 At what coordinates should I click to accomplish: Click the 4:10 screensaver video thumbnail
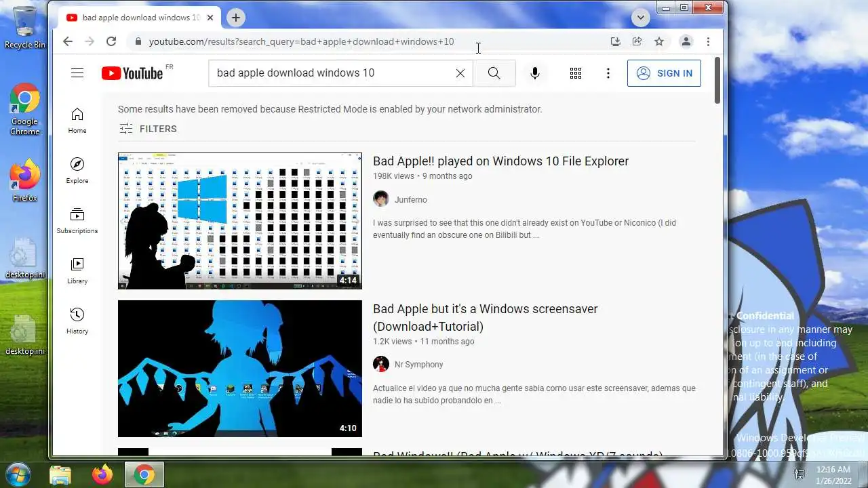[x=240, y=369]
